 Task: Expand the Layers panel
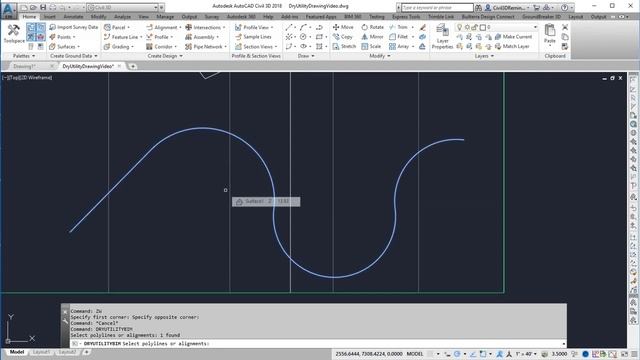click(484, 56)
